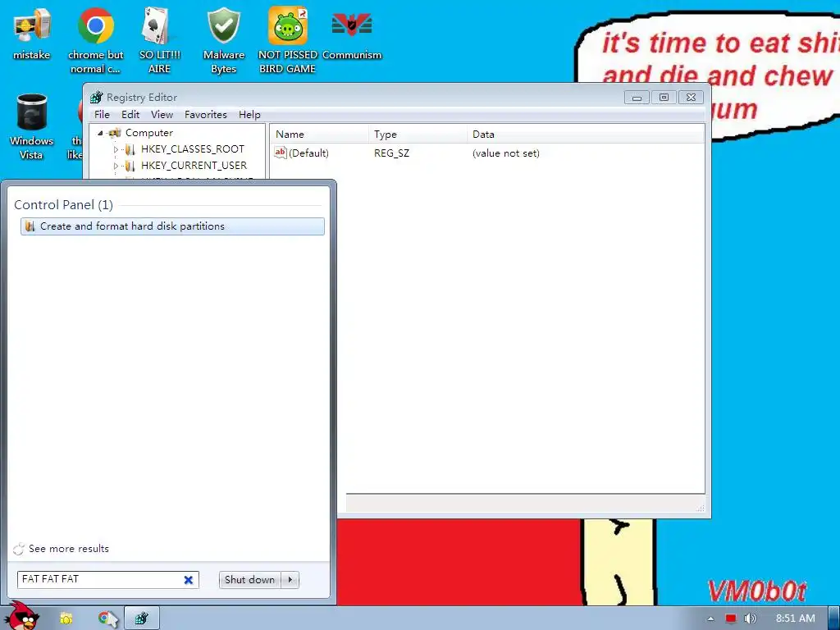The width and height of the screenshot is (840, 630).
Task: Click the Name column header
Action: pyautogui.click(x=319, y=135)
